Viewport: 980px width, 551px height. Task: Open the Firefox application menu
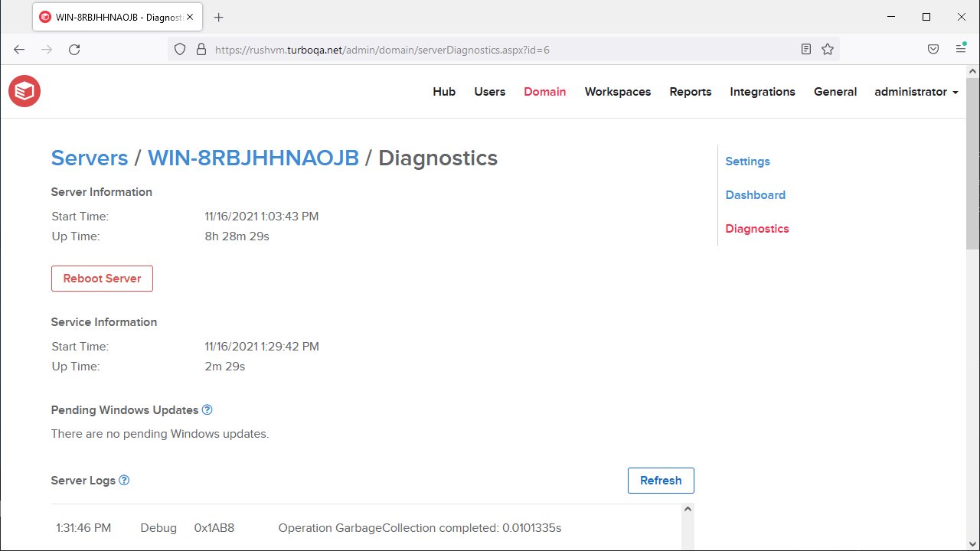[961, 49]
